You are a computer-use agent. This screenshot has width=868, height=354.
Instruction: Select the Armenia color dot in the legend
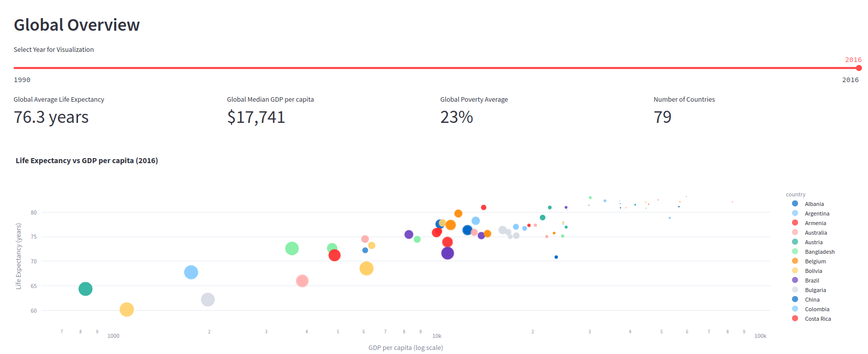point(795,223)
